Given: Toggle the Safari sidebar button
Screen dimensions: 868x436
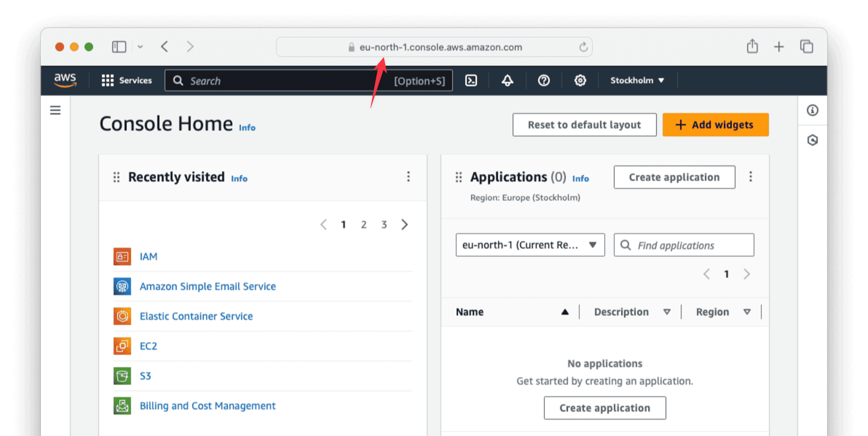Looking at the screenshot, I should click(x=119, y=47).
